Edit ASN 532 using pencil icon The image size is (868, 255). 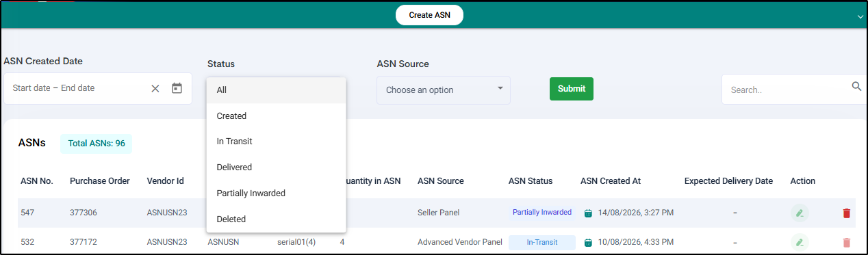pos(799,242)
